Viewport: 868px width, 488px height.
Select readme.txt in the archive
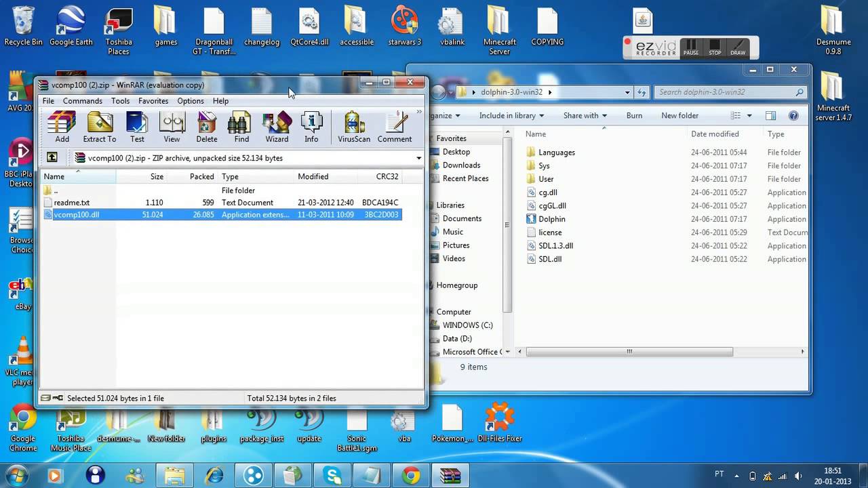[71, 203]
